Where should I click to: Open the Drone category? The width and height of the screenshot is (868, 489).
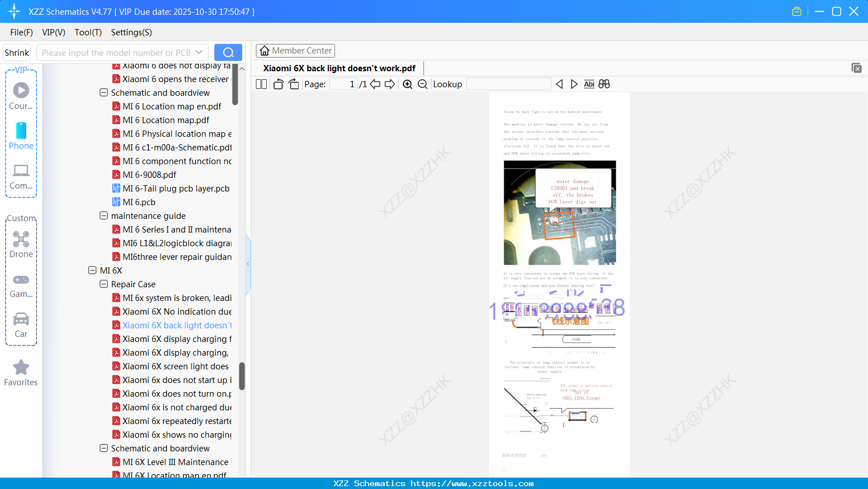21,244
